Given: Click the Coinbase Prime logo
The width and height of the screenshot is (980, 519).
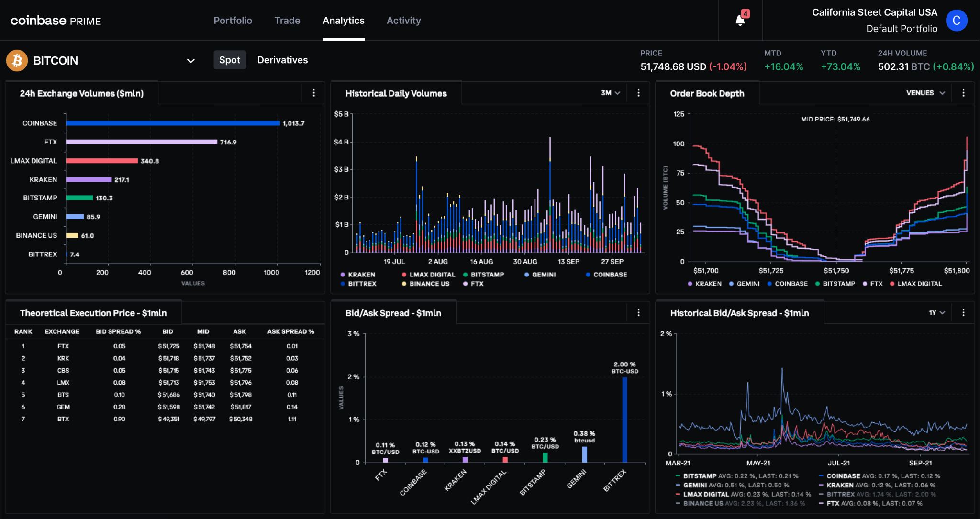Looking at the screenshot, I should point(56,21).
